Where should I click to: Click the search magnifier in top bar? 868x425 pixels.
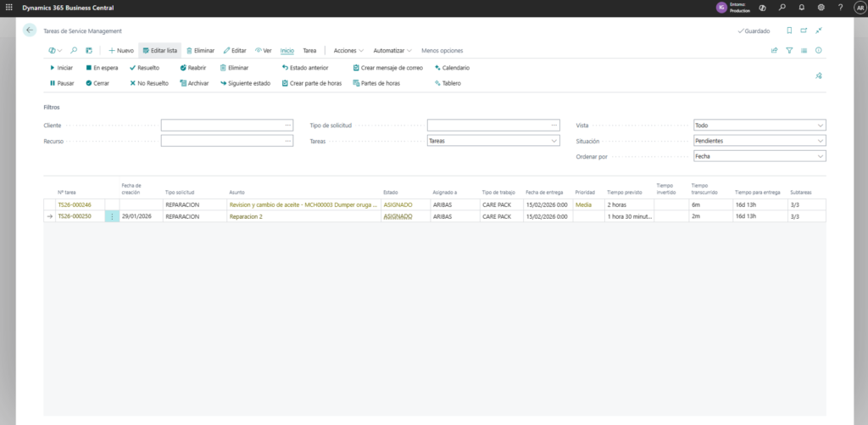click(x=782, y=7)
